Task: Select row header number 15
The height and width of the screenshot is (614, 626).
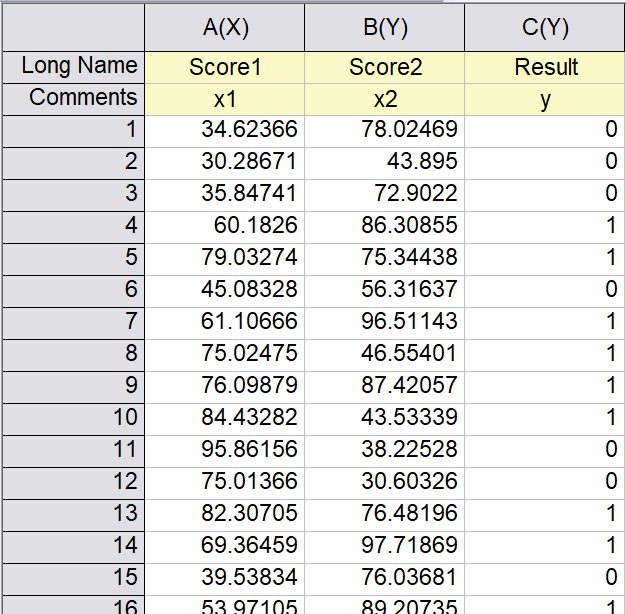Action: [x=73, y=579]
